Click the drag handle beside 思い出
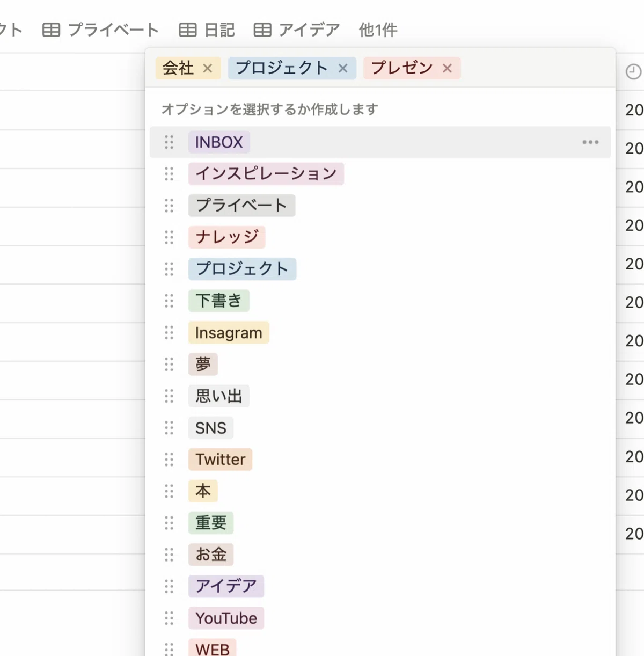This screenshot has width=644, height=656. coord(169,396)
